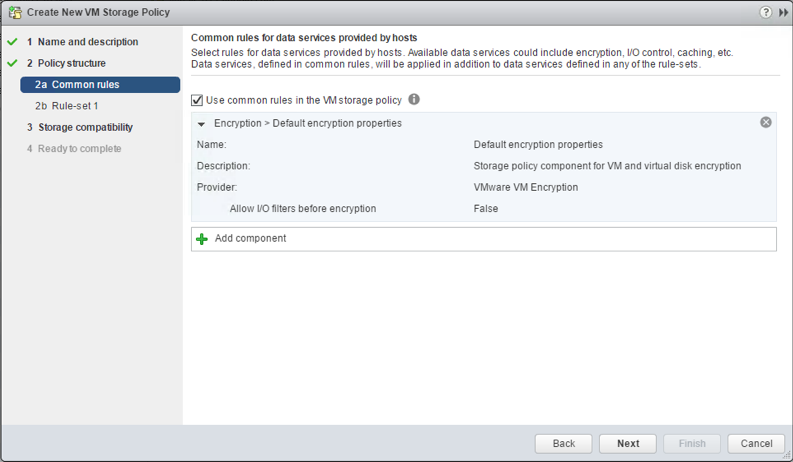The width and height of the screenshot is (793, 462).
Task: Click the VM Storage Policy title icon
Action: (x=15, y=12)
